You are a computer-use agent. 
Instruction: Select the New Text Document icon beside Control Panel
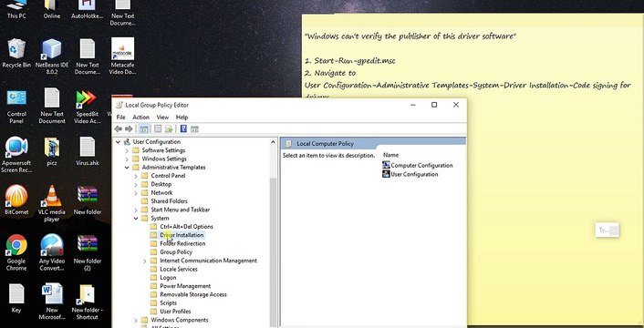[52, 106]
